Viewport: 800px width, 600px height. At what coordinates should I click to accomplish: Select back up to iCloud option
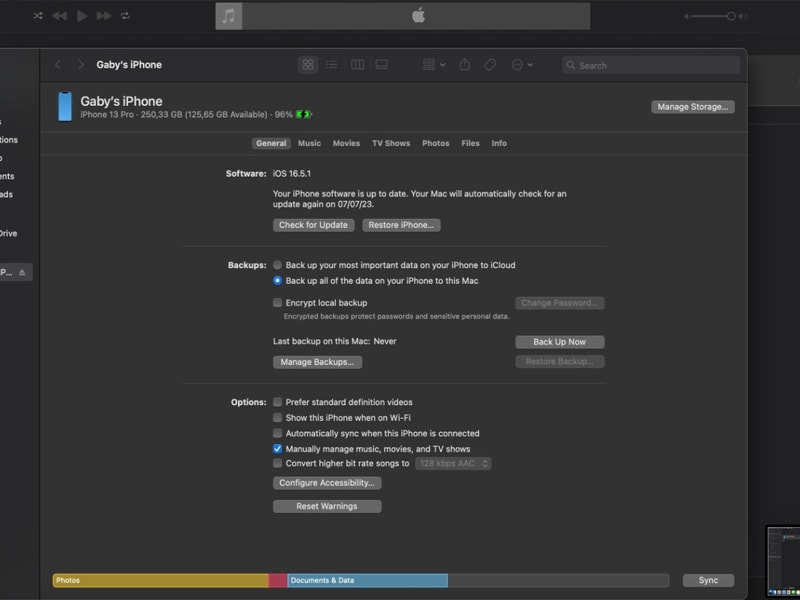tap(277, 265)
